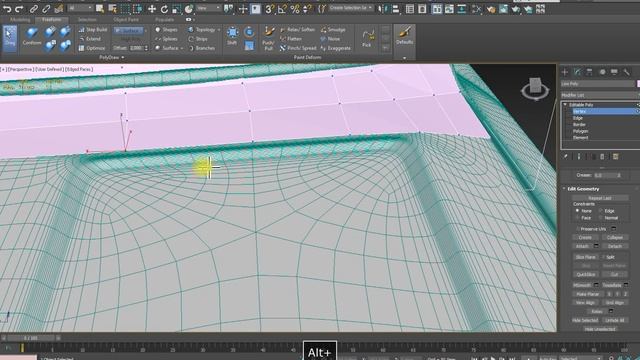Viewport: 640px width, 360px height.
Task: Open the Reference Coordinate System dropdown
Action: 208,9
